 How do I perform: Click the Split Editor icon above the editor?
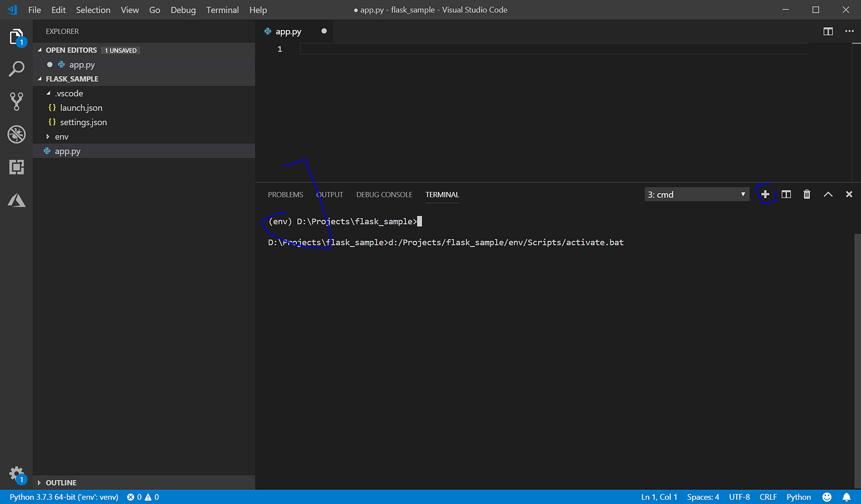click(x=828, y=31)
